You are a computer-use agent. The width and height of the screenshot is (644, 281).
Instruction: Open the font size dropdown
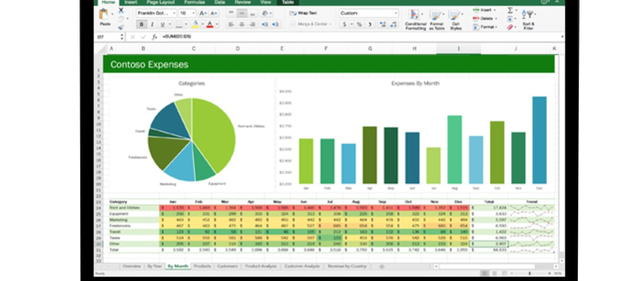(186, 13)
